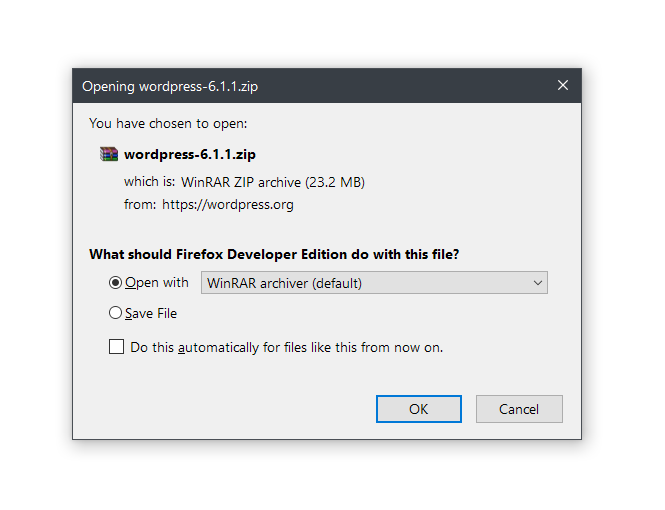
Task: Dismiss the dialog with the Cancel button
Action: 519,409
